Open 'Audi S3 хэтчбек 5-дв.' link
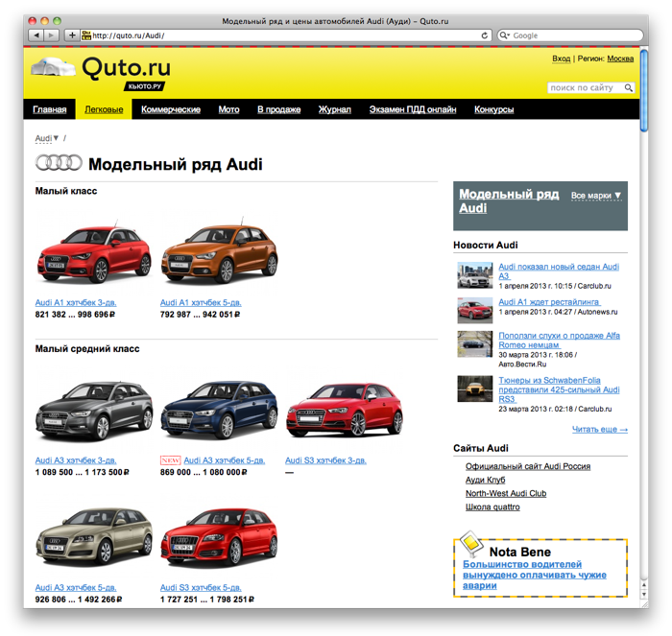672x636 pixels. coord(201,588)
